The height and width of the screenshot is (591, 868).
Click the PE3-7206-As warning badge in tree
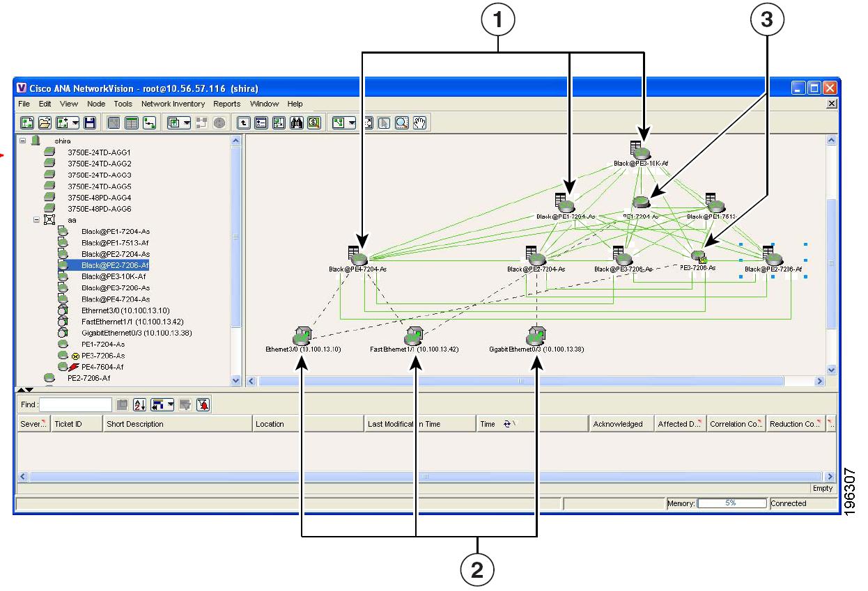75,356
